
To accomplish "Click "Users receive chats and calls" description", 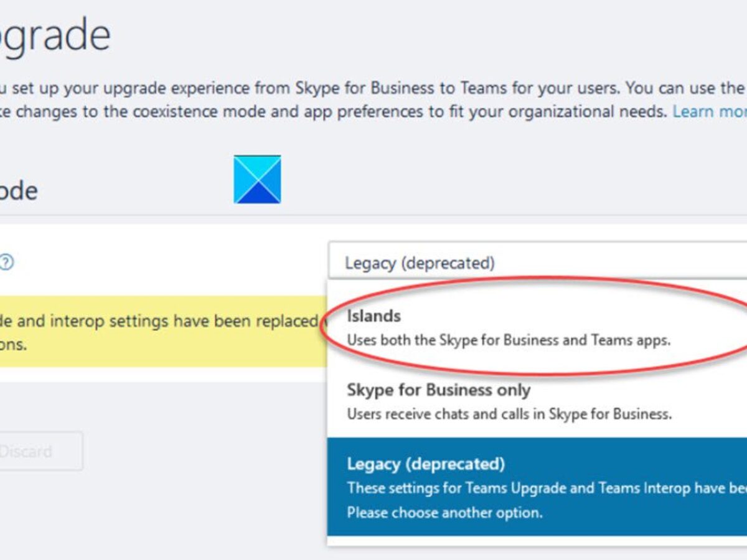I will [509, 414].
